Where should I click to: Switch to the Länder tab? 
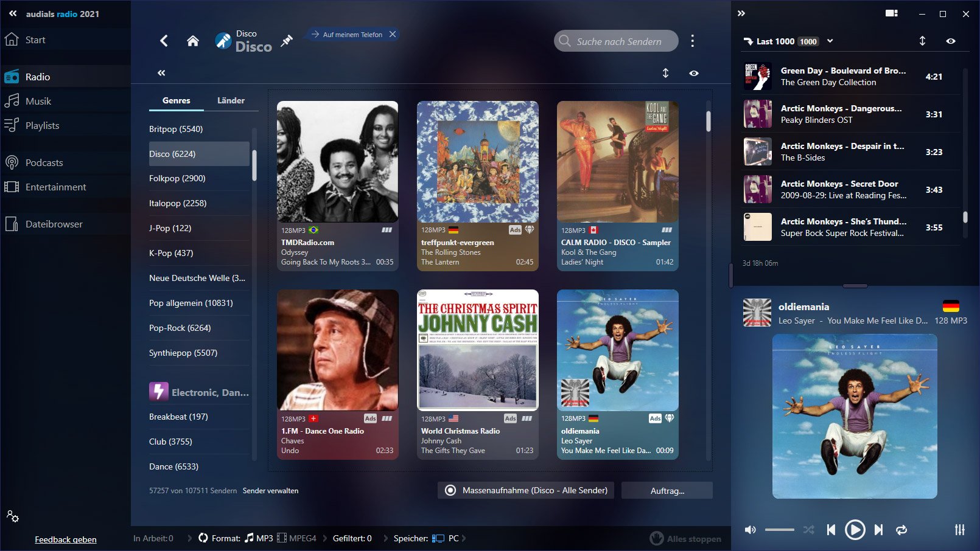[231, 100]
